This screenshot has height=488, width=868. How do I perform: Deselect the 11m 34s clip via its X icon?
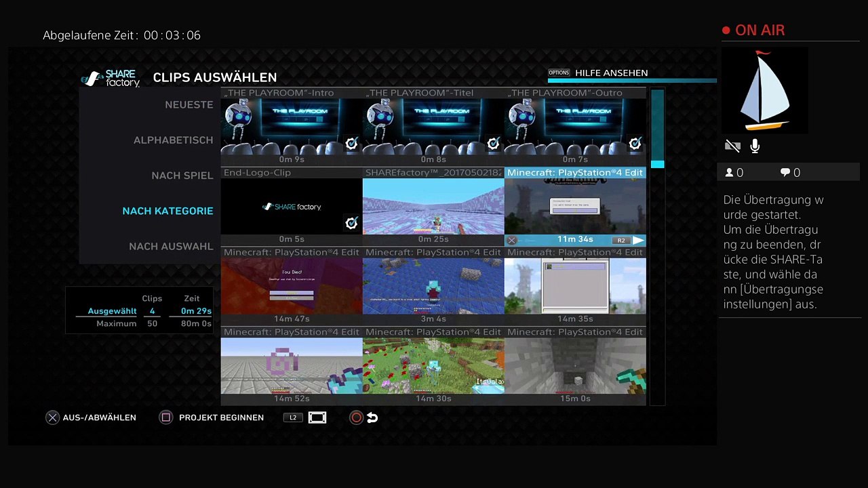pos(512,240)
